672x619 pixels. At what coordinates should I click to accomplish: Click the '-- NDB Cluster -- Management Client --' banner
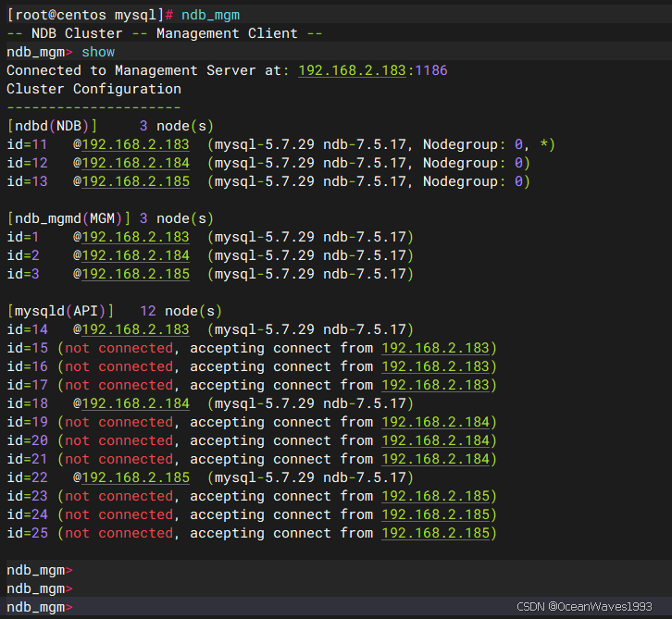[x=165, y=34]
